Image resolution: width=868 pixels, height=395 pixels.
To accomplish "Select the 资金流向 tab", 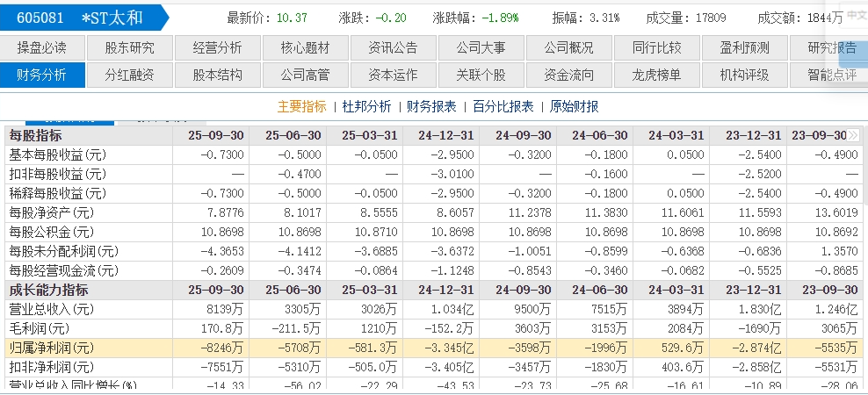I will [568, 75].
